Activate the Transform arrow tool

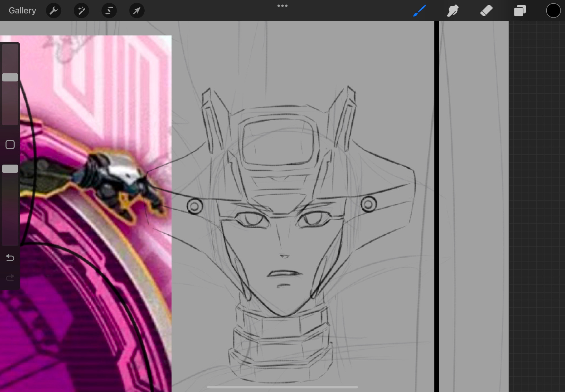137,11
